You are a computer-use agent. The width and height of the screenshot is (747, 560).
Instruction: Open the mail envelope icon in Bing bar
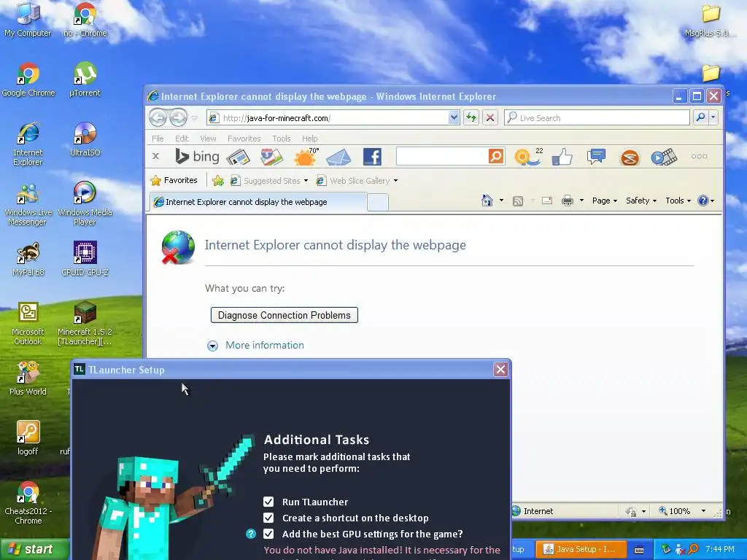coord(338,157)
